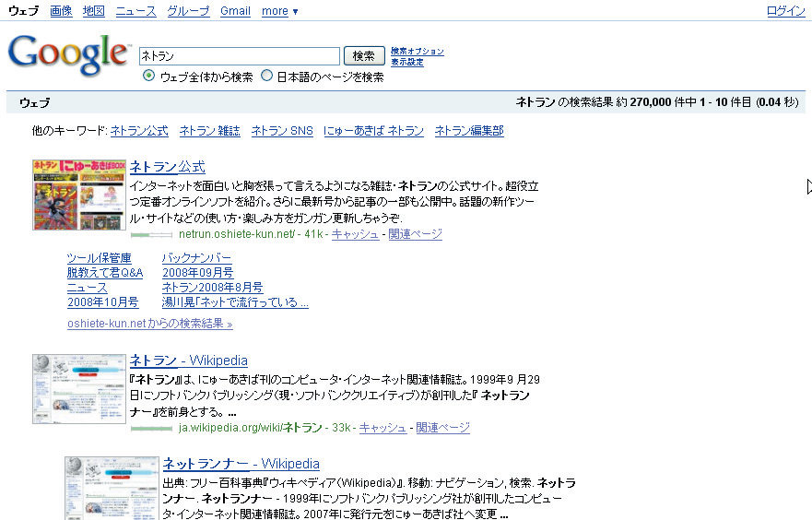
Task: Click the ウェブ label in results bar
Action: [x=35, y=102]
